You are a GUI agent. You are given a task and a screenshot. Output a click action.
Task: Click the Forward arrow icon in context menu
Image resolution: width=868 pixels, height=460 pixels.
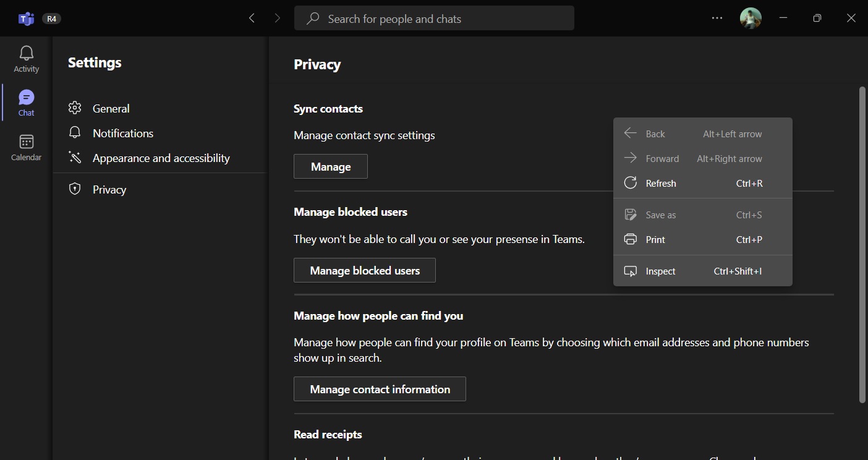[x=630, y=158]
